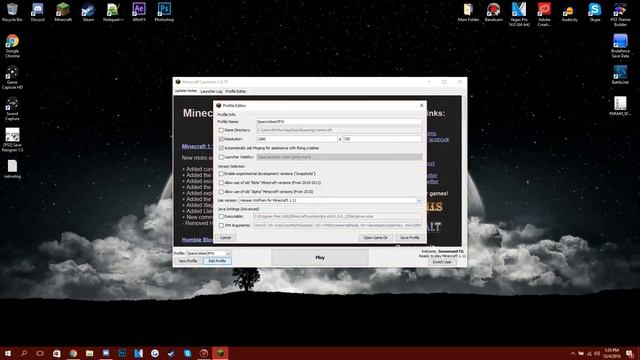Open Vegas Pro 14.0 desktop shortcut
The width and height of the screenshot is (640, 360).
pos(519,14)
